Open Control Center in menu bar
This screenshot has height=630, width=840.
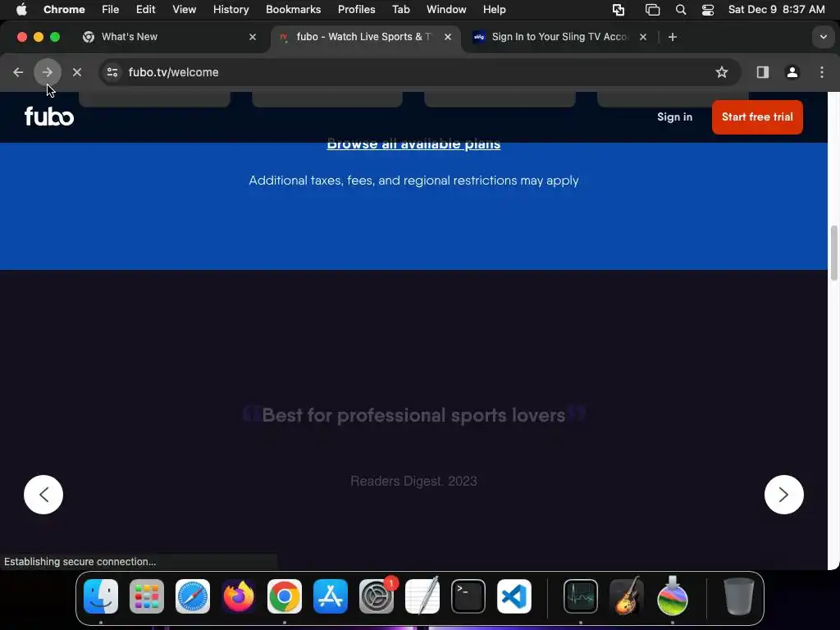click(708, 10)
